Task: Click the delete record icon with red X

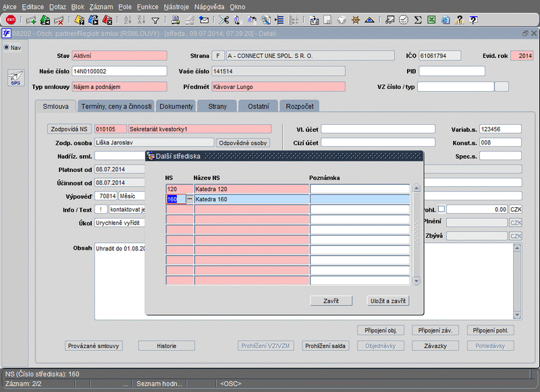Action: pyautogui.click(x=59, y=20)
